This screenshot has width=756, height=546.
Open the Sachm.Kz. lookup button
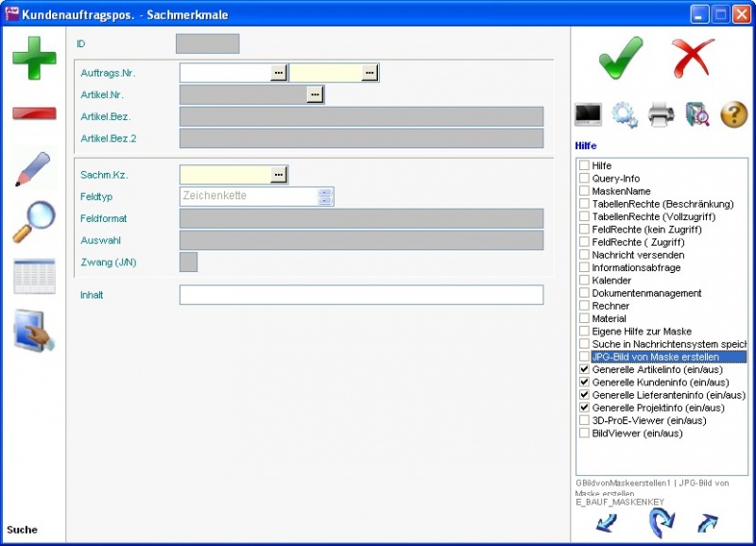point(278,175)
